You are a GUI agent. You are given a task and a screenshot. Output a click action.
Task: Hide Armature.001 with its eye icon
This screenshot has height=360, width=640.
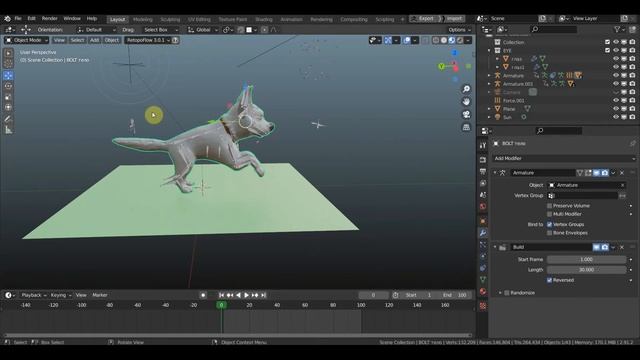pos(616,84)
